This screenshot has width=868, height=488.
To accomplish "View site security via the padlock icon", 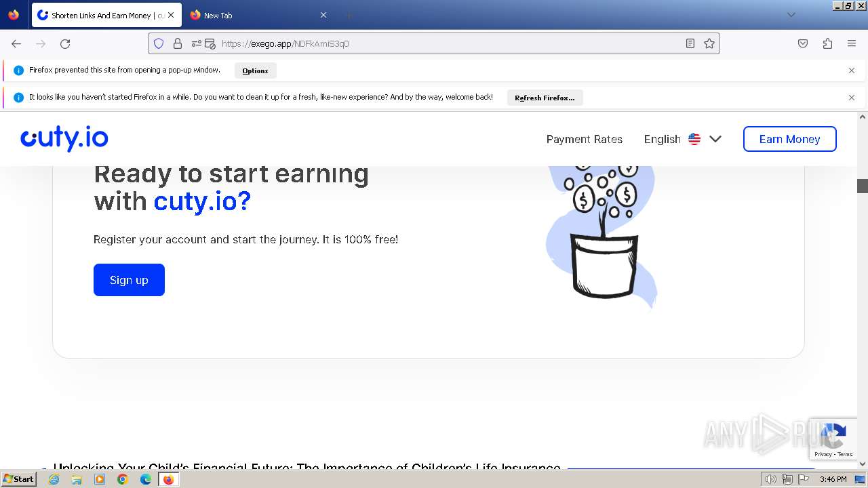I will tap(178, 43).
